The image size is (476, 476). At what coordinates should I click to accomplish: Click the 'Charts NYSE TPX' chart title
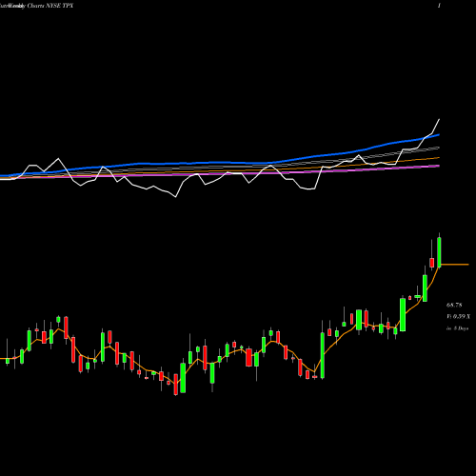coord(50,6)
